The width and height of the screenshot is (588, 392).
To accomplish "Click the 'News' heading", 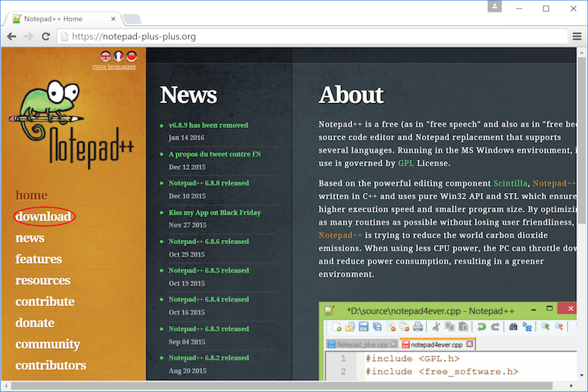I will tap(189, 95).
